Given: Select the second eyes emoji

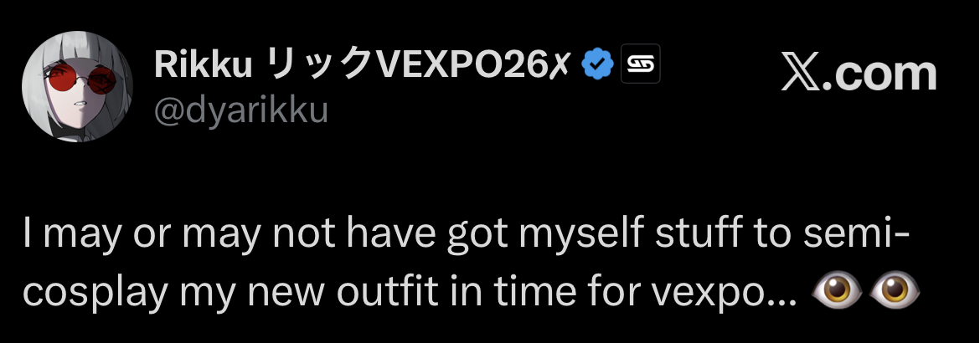Looking at the screenshot, I should pos(895,290).
